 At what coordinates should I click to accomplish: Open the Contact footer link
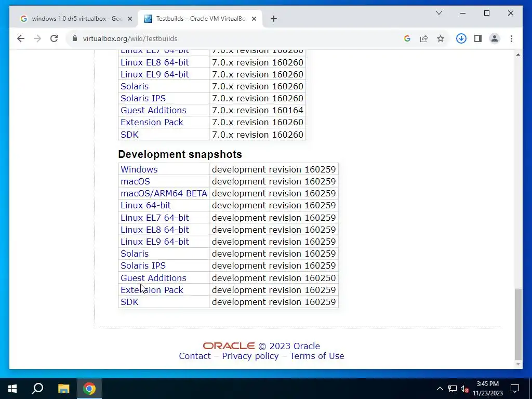tap(195, 356)
